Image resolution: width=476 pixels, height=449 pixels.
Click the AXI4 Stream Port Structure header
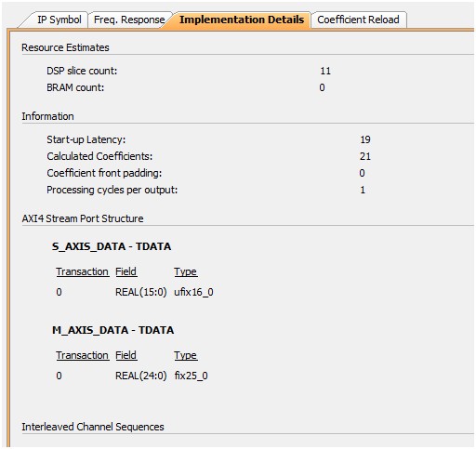click(x=83, y=218)
